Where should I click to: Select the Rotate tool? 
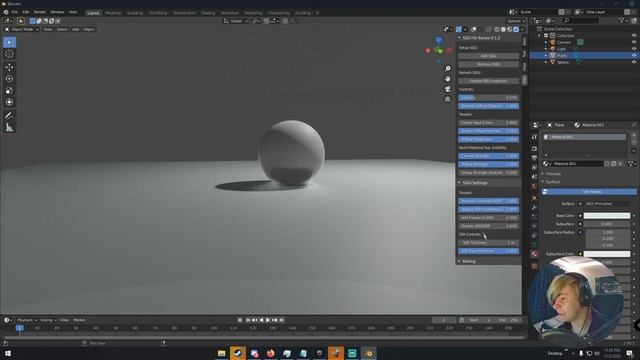(x=9, y=79)
